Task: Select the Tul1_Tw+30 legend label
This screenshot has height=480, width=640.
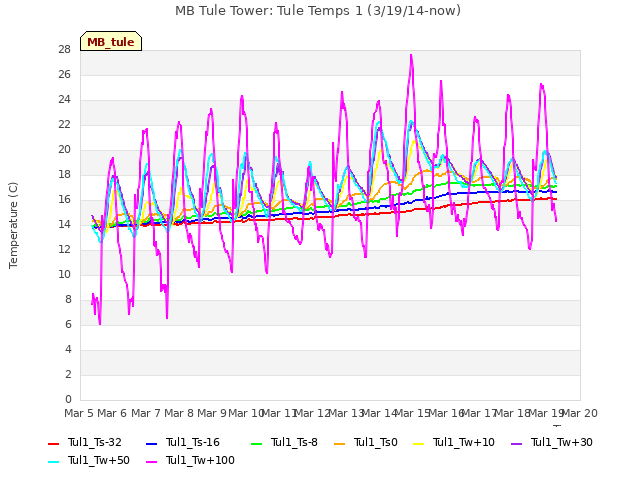Action: (562, 442)
